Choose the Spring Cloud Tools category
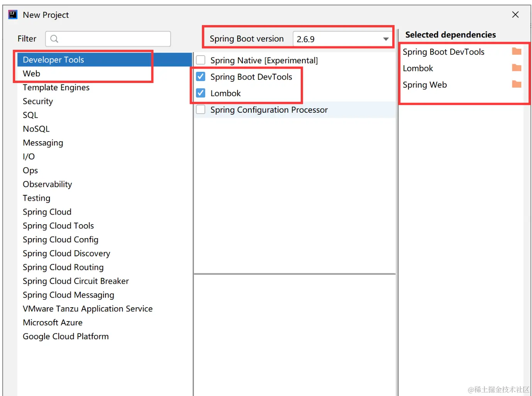This screenshot has width=532, height=396. (105, 226)
